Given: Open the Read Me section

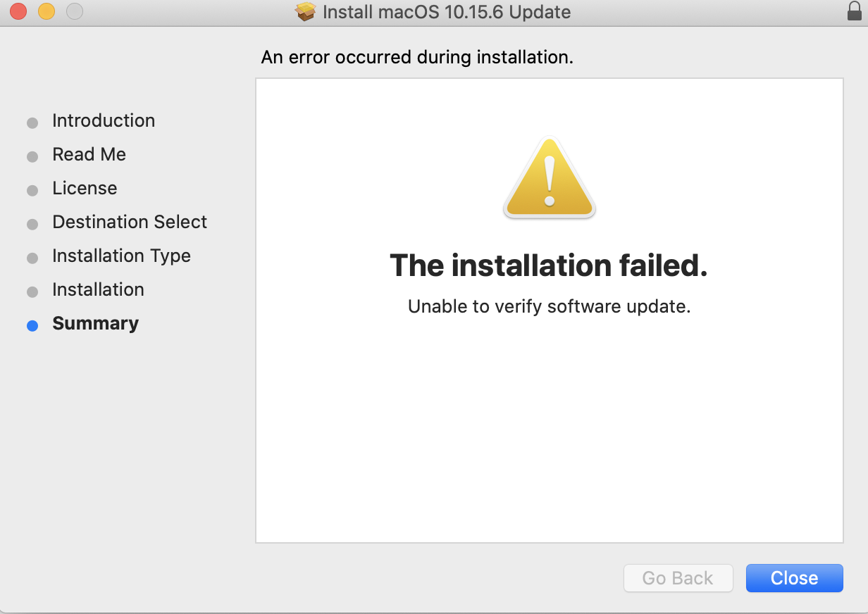Looking at the screenshot, I should (x=89, y=154).
